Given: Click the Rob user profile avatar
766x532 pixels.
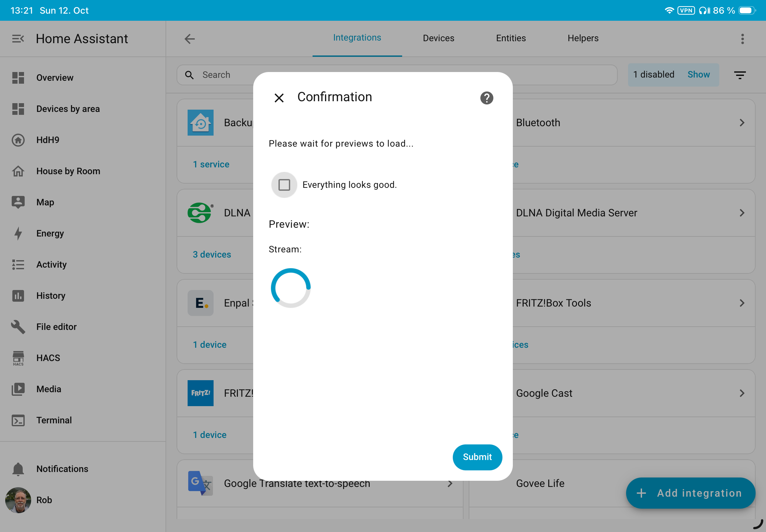Looking at the screenshot, I should pos(18,500).
